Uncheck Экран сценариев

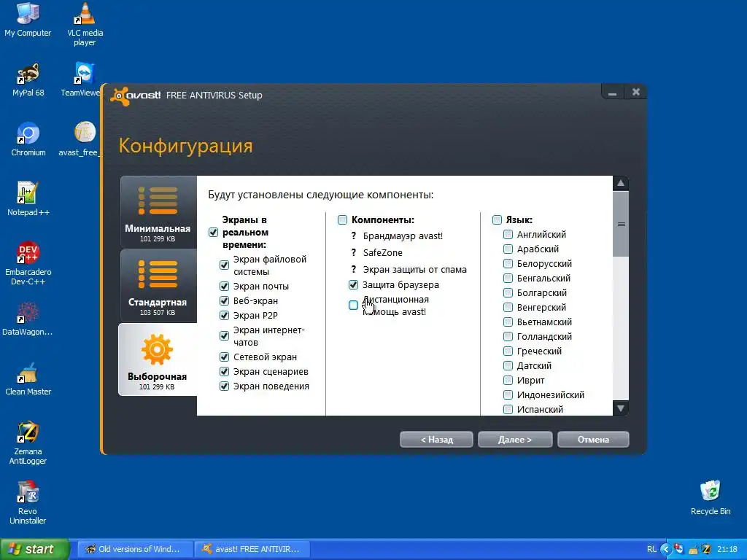(225, 371)
